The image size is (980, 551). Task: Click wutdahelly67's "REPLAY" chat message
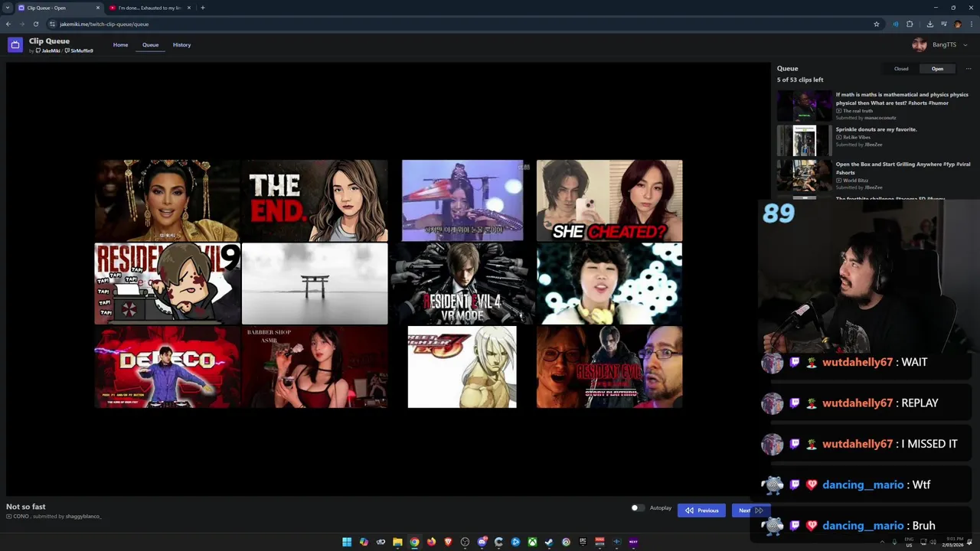pyautogui.click(x=920, y=403)
